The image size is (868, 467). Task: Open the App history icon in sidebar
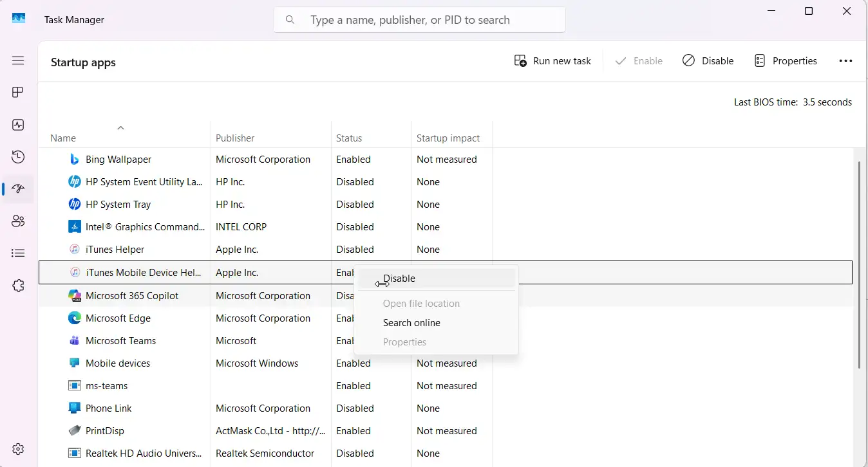(18, 157)
